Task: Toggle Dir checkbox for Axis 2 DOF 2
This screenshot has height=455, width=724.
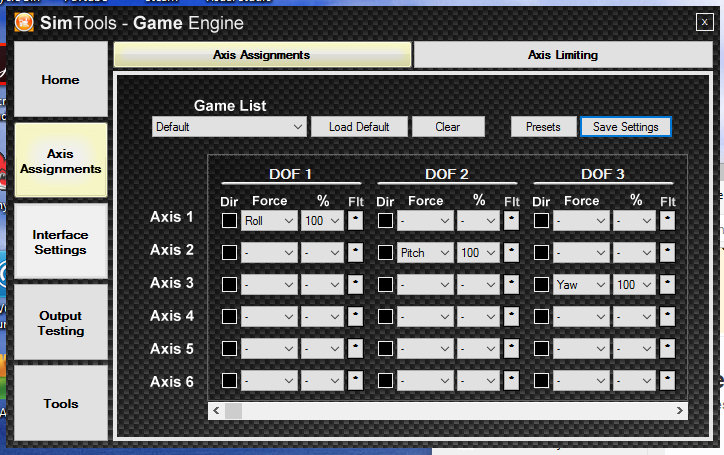Action: (x=386, y=253)
